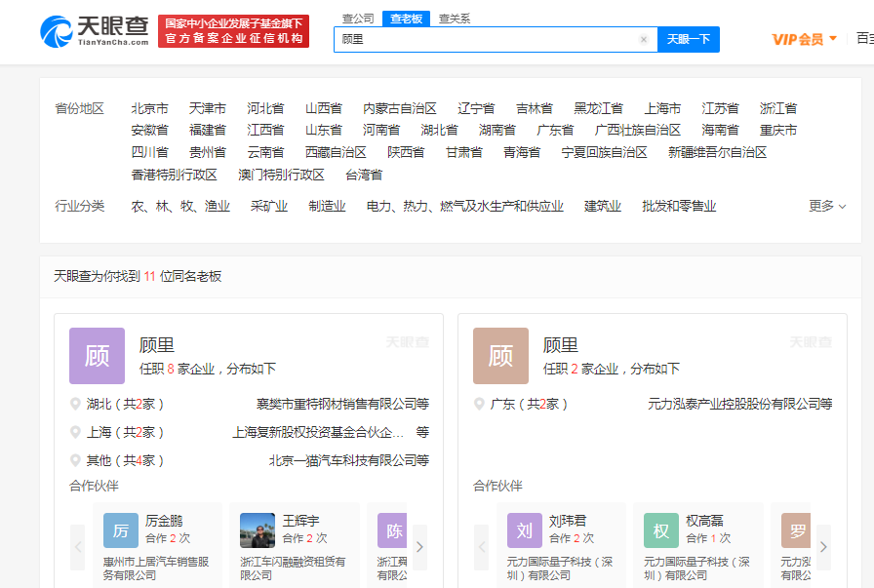Filter by 新疆维吾尔自治区 region
Screen dimensions: 874x588
717,153
